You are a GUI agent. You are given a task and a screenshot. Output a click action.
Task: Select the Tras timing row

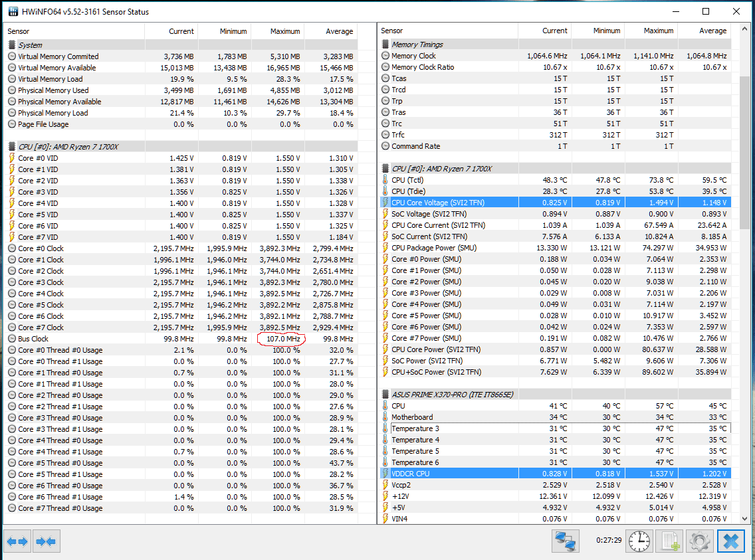[556, 112]
